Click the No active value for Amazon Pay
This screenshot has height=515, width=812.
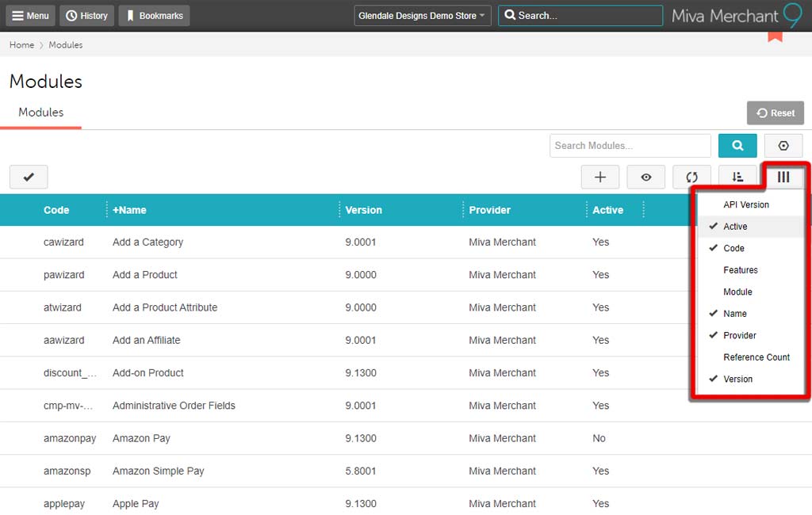click(x=599, y=438)
